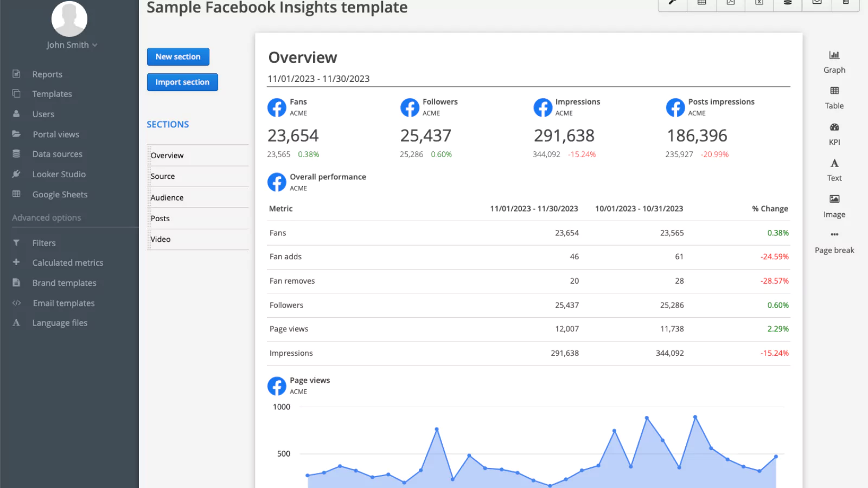Click the Data sources database icon
This screenshot has height=488, width=868.
tap(16, 154)
